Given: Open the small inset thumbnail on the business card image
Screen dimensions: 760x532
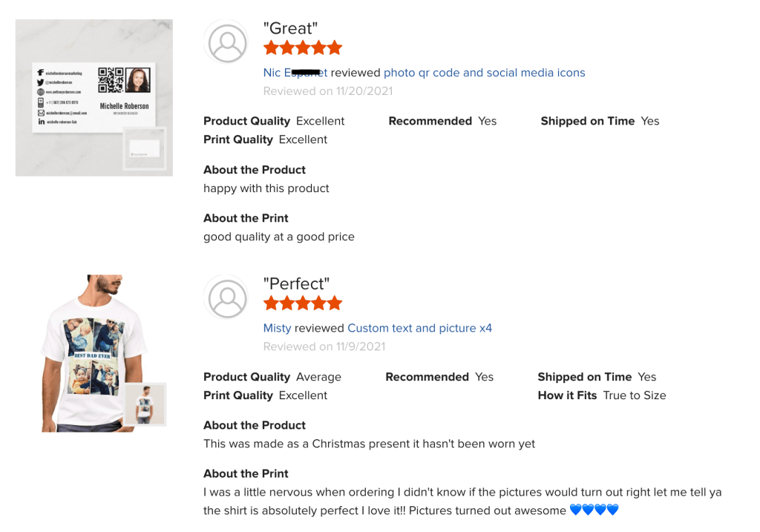Looking at the screenshot, I should click(145, 148).
